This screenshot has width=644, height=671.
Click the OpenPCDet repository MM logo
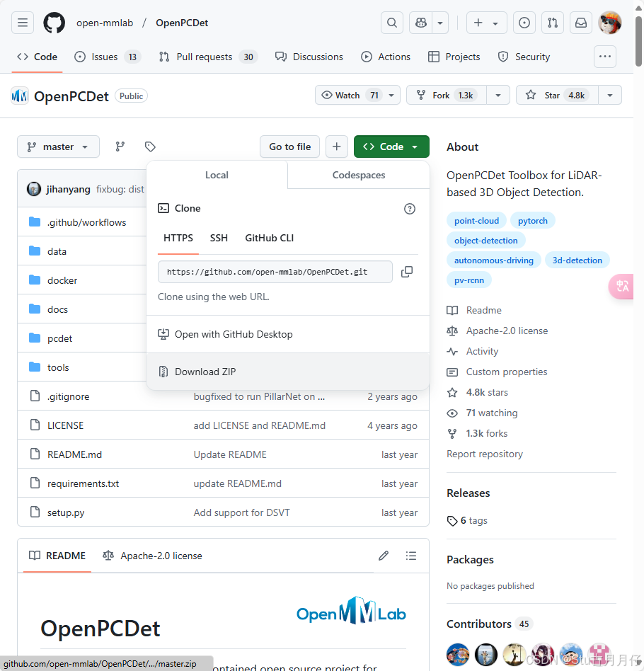point(19,96)
